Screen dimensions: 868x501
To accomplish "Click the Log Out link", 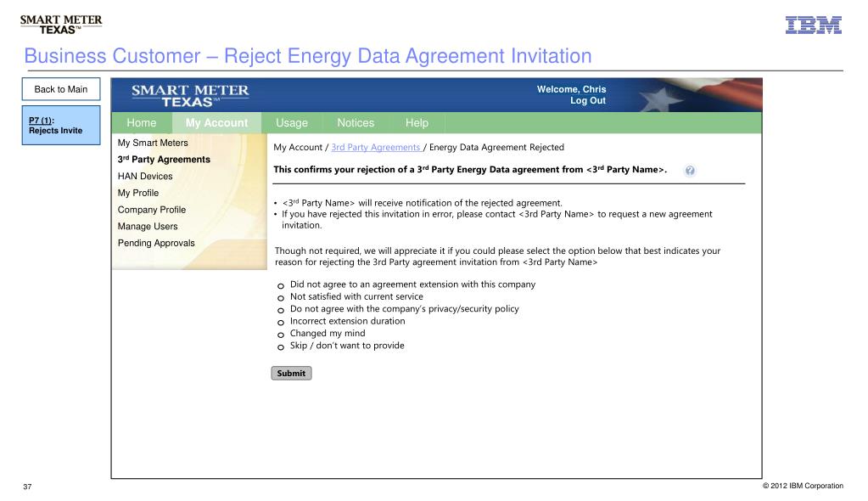I will 588,101.
